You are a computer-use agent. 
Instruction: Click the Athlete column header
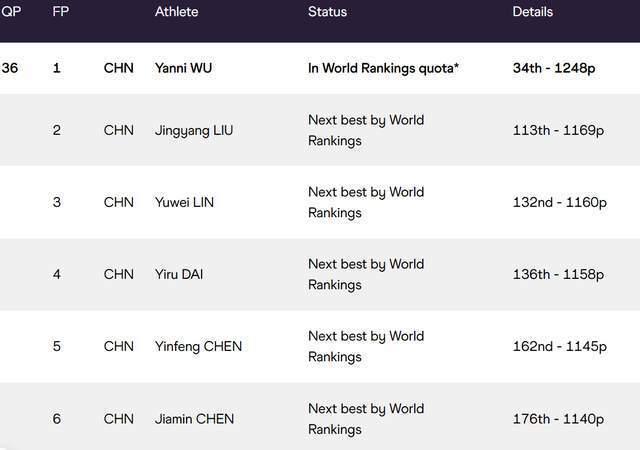click(176, 11)
